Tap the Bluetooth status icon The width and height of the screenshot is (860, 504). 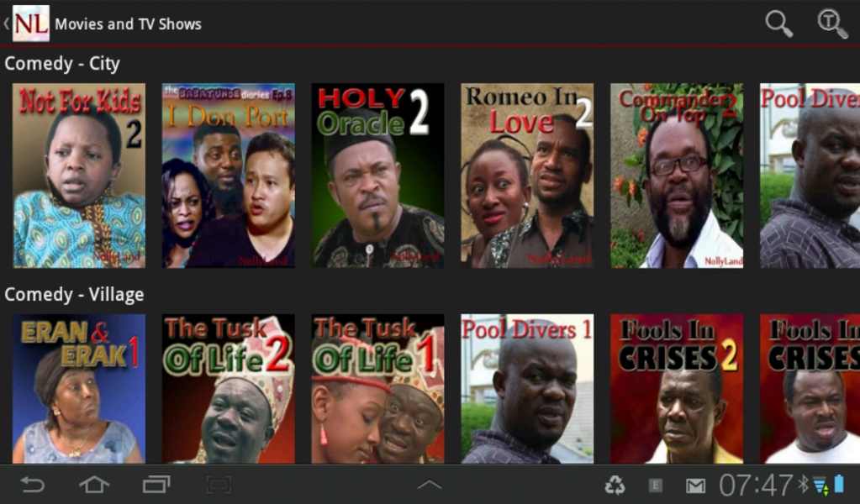(x=803, y=485)
